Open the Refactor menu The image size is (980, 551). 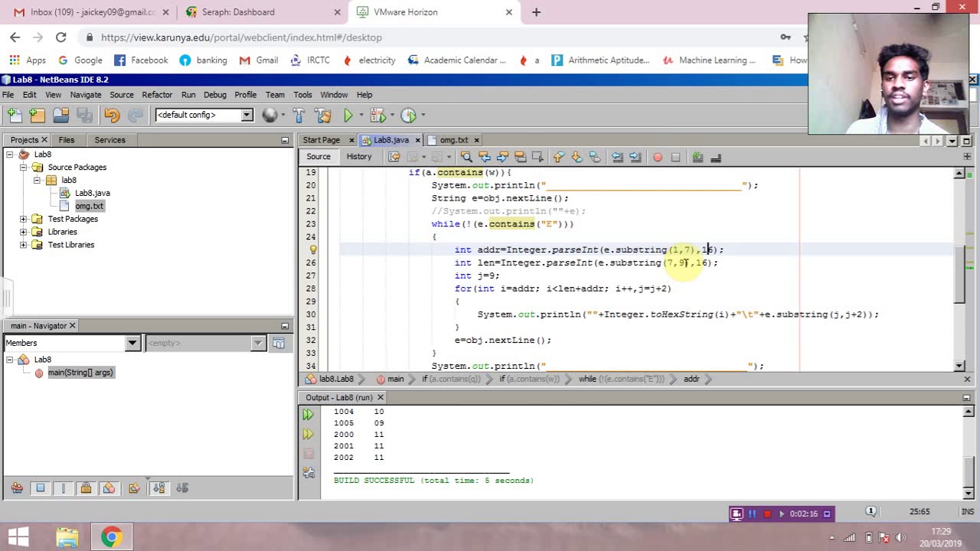point(157,95)
